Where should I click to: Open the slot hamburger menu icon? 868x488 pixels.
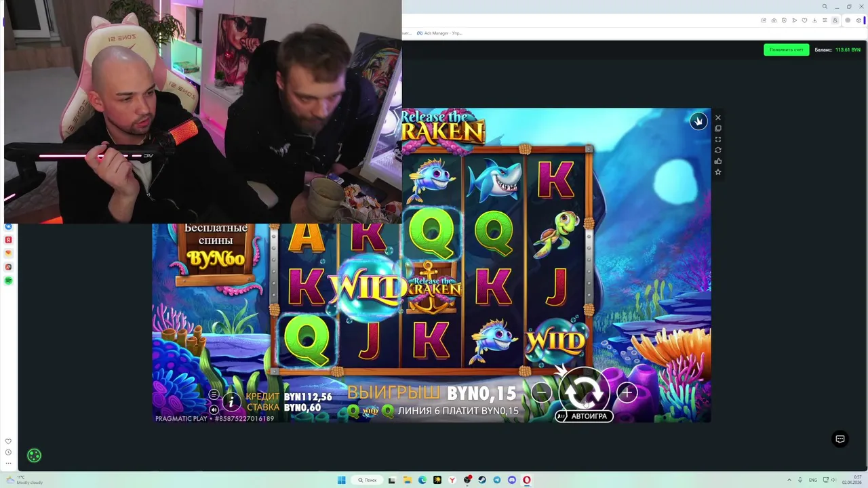214,394
